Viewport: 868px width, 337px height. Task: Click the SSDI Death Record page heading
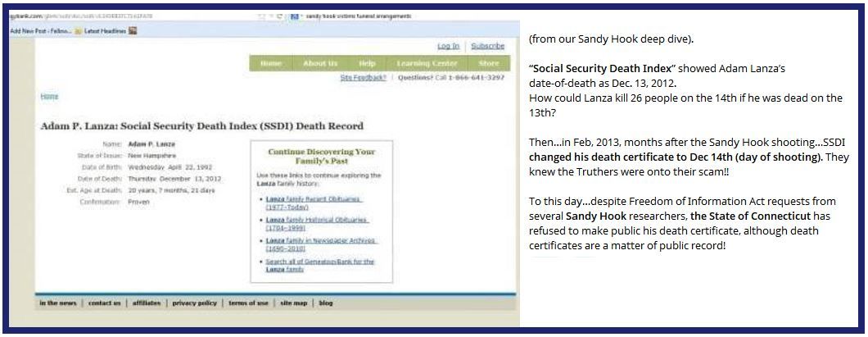click(202, 125)
